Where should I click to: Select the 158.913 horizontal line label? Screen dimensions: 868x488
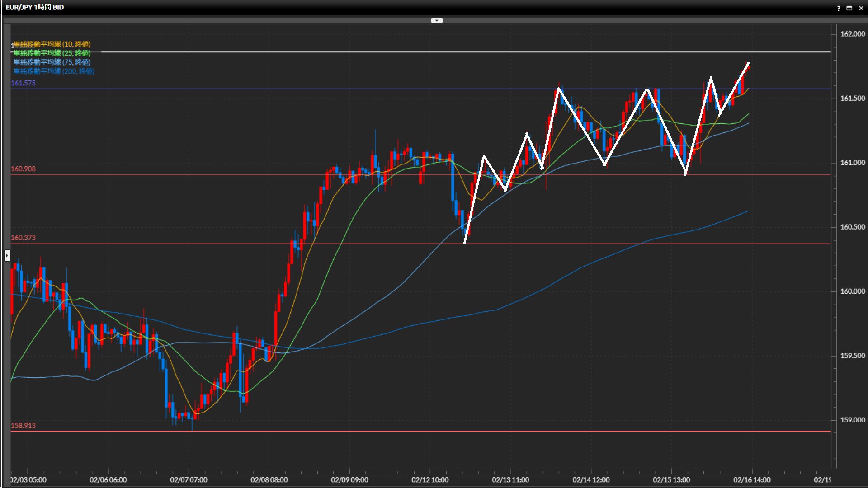pos(23,426)
